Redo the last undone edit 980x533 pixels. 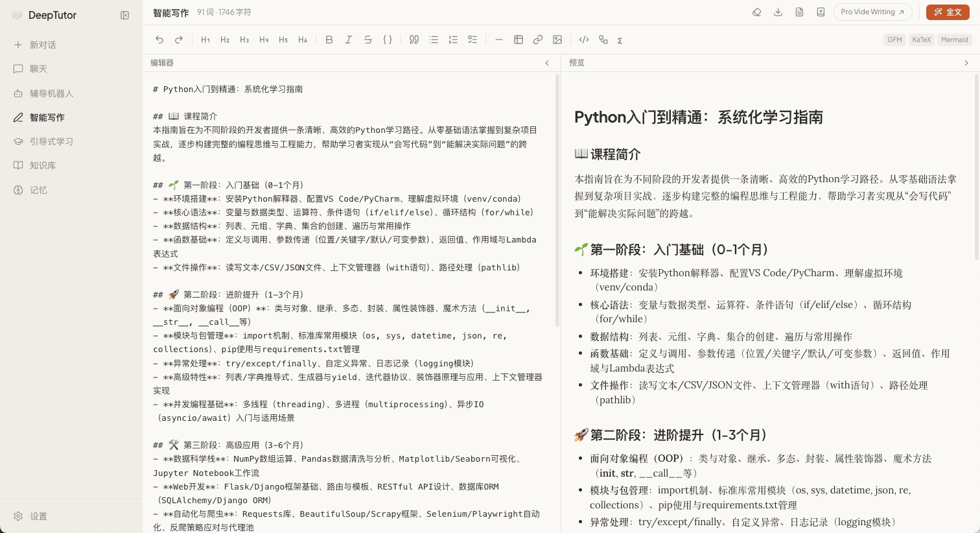pyautogui.click(x=179, y=40)
